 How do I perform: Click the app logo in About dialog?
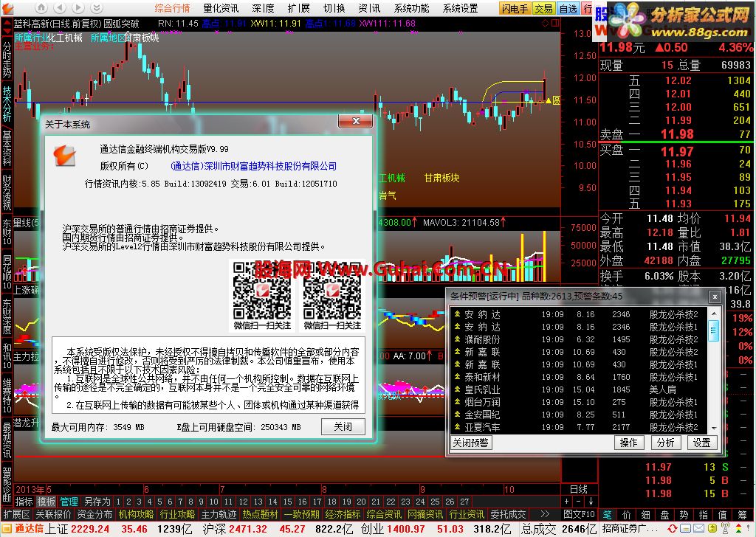[x=65, y=155]
